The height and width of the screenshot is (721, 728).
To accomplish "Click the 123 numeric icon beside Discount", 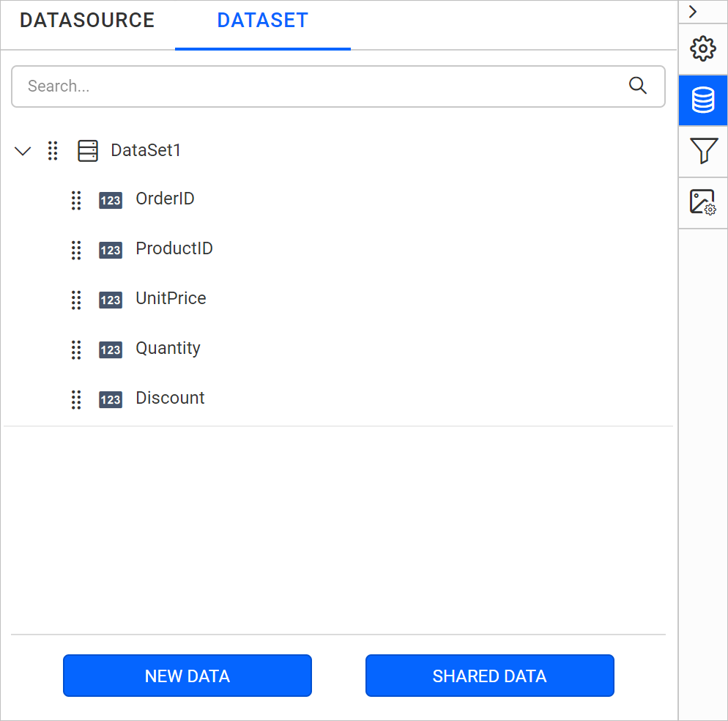I will (111, 399).
